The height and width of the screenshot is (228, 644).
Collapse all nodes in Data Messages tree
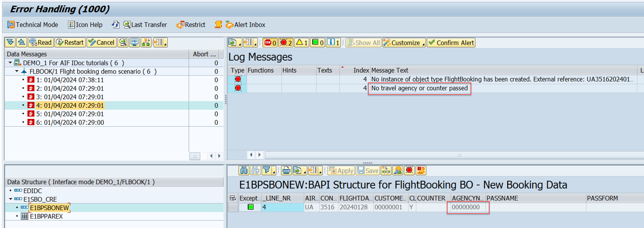21,42
